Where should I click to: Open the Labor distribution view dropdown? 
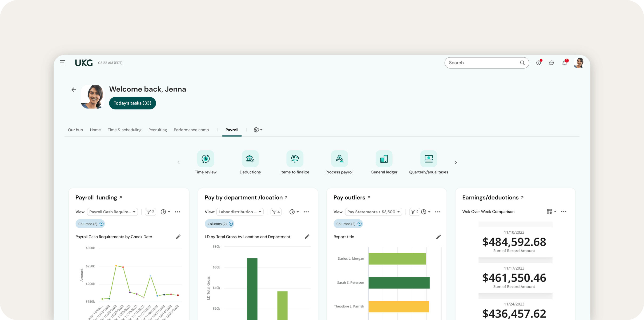(x=239, y=211)
